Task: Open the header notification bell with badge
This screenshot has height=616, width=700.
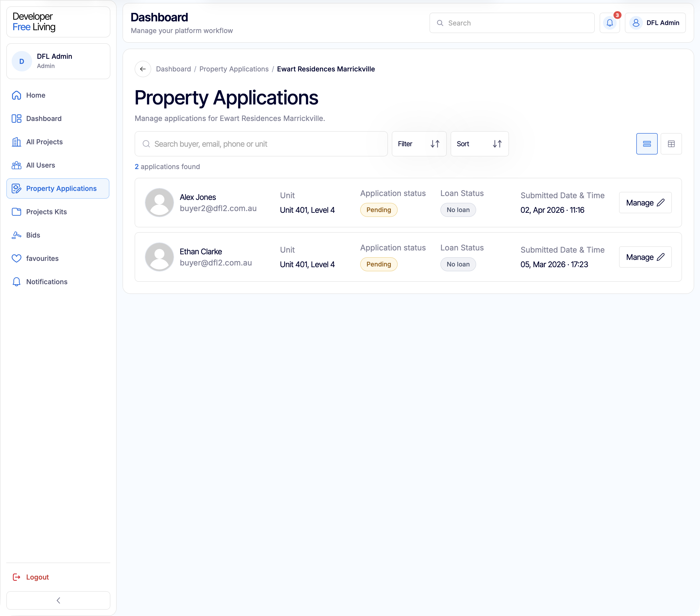Action: click(x=610, y=23)
